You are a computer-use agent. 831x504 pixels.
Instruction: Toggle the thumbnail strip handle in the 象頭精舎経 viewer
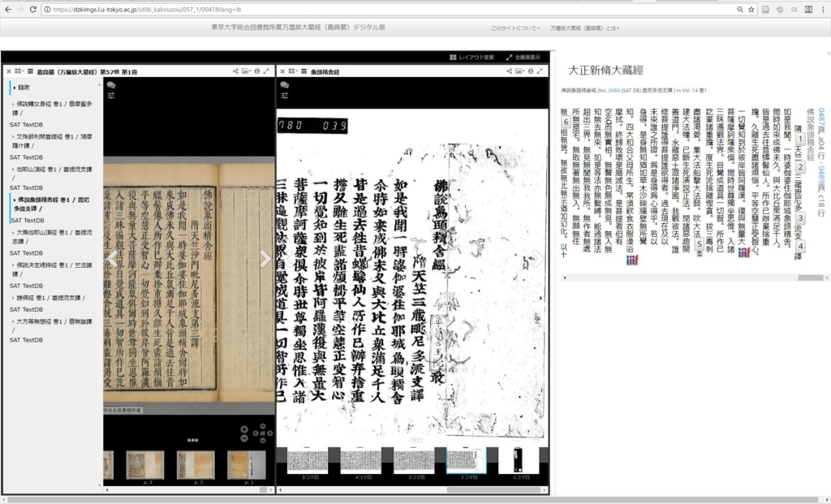(x=416, y=440)
